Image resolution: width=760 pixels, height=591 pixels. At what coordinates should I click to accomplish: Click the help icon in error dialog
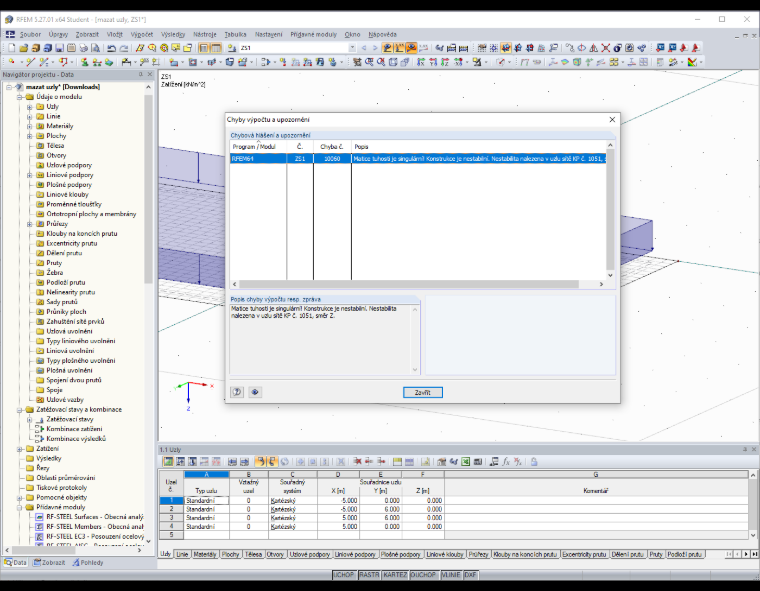click(x=237, y=392)
